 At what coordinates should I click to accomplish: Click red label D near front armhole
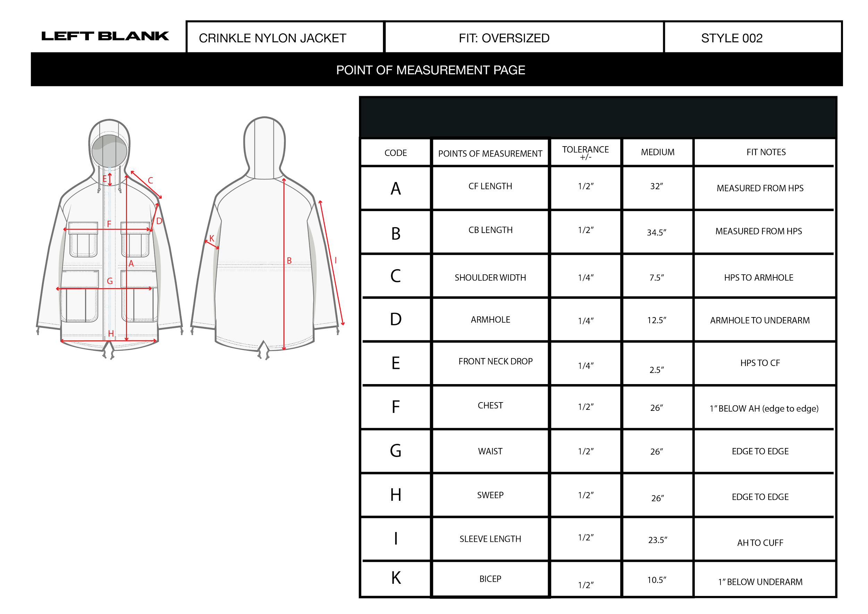[x=159, y=221]
